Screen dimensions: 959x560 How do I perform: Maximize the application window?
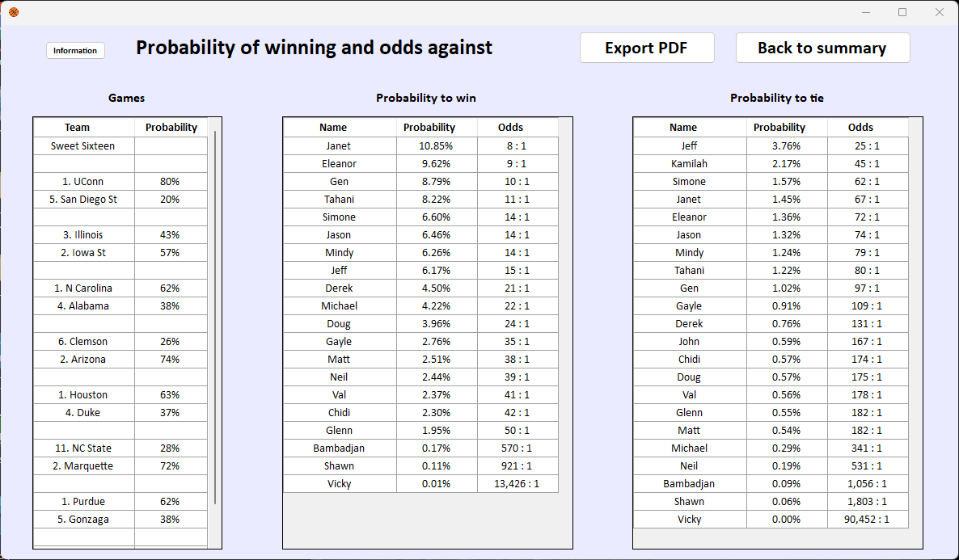902,12
